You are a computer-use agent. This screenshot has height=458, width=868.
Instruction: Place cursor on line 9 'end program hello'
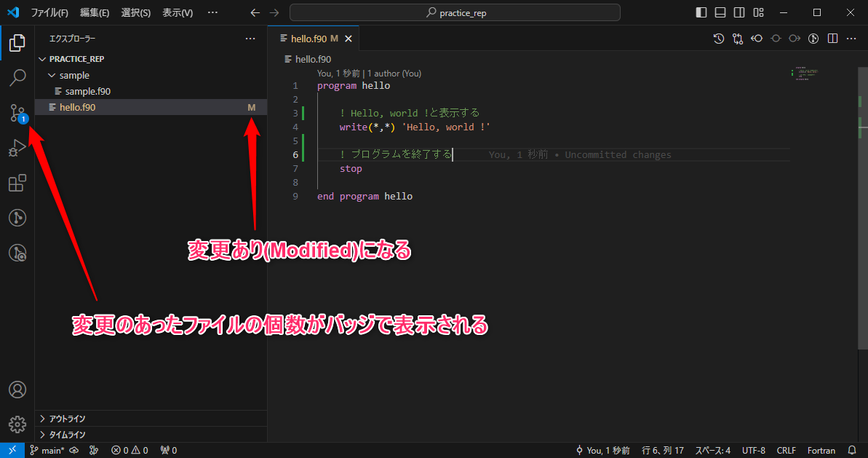[365, 196]
